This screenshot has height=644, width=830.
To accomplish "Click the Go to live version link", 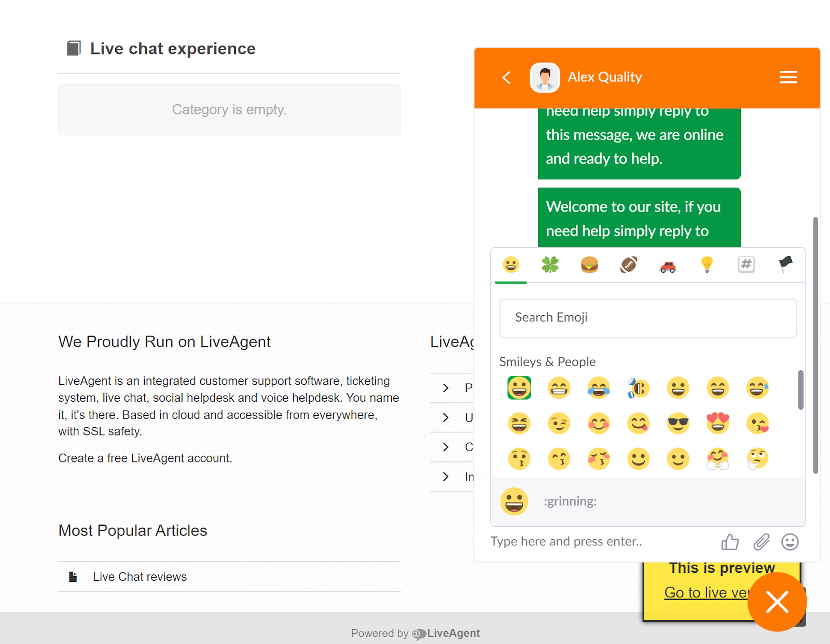I will (706, 592).
